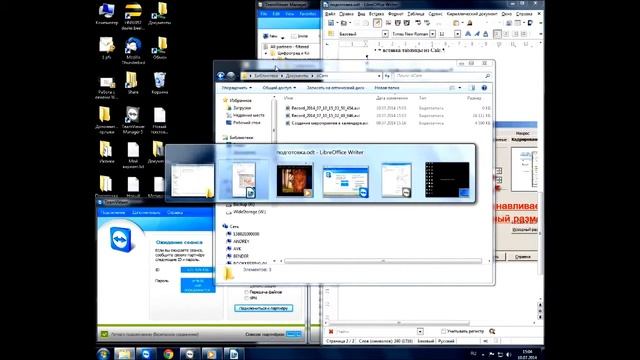
Task: Open Вид menu in LibreOffice Writer
Action: point(361,14)
